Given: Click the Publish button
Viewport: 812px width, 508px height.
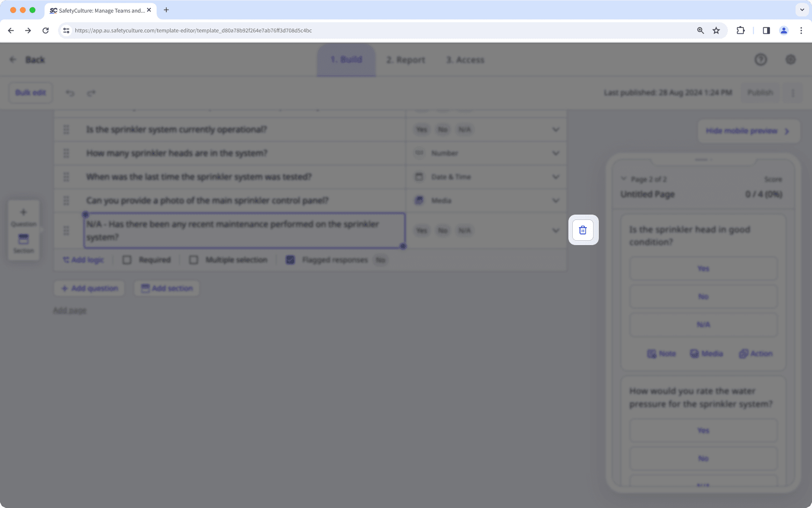Looking at the screenshot, I should (760, 92).
